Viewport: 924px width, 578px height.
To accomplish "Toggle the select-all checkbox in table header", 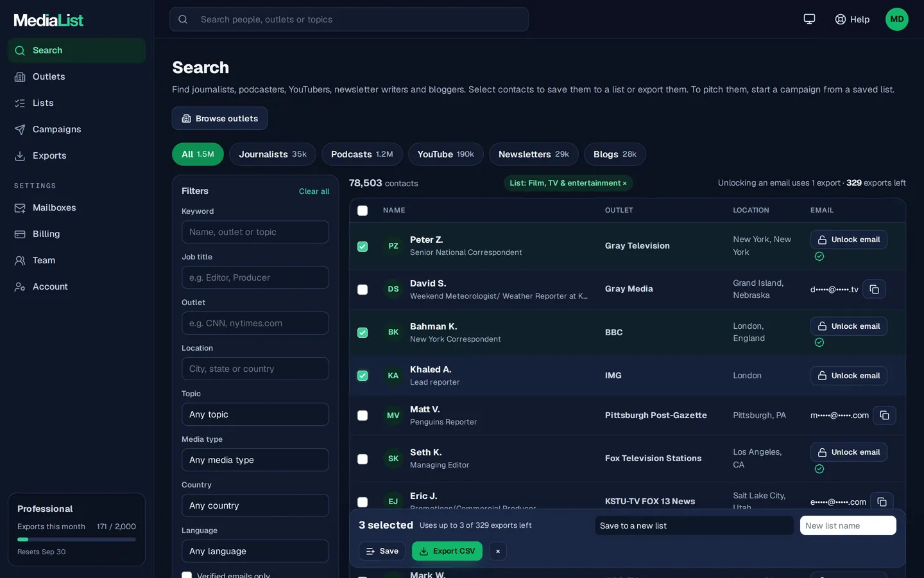I will click(x=363, y=211).
